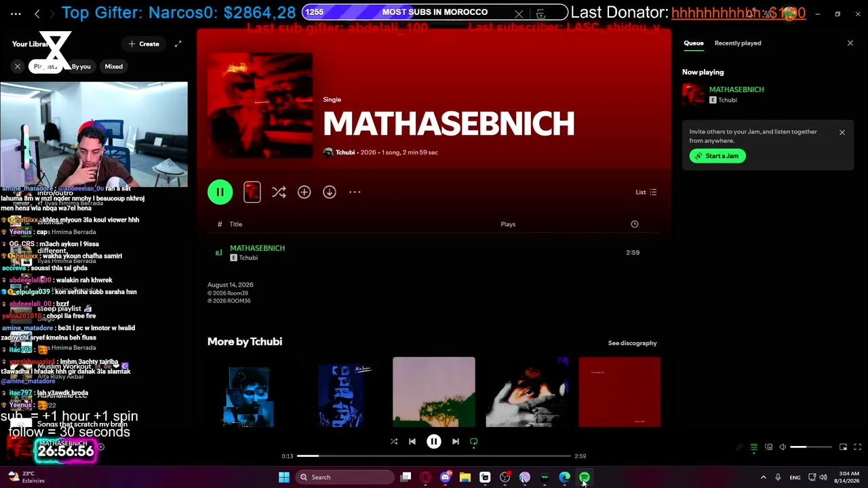The height and width of the screenshot is (488, 868).
Task: Click the 0:13 elapsed time label
Action: [288, 456]
